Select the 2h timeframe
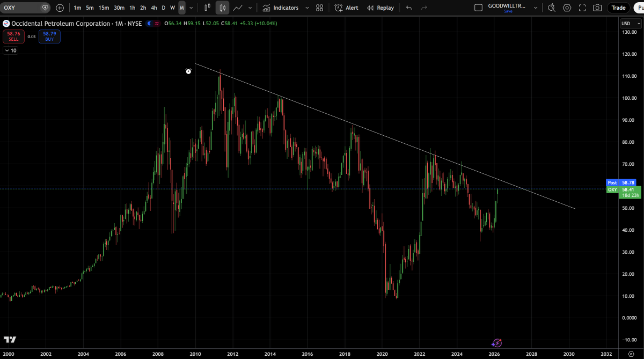The width and height of the screenshot is (644, 359). [143, 8]
